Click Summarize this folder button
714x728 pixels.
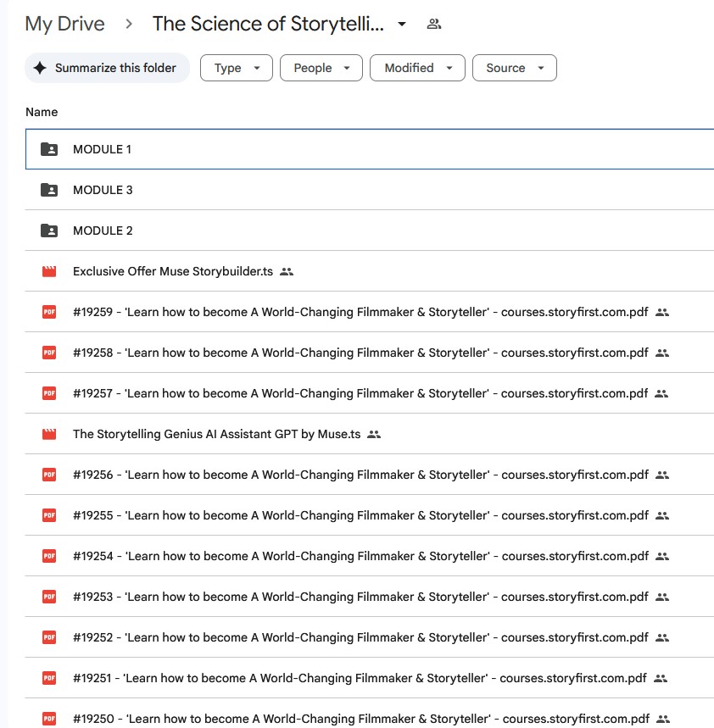click(107, 68)
